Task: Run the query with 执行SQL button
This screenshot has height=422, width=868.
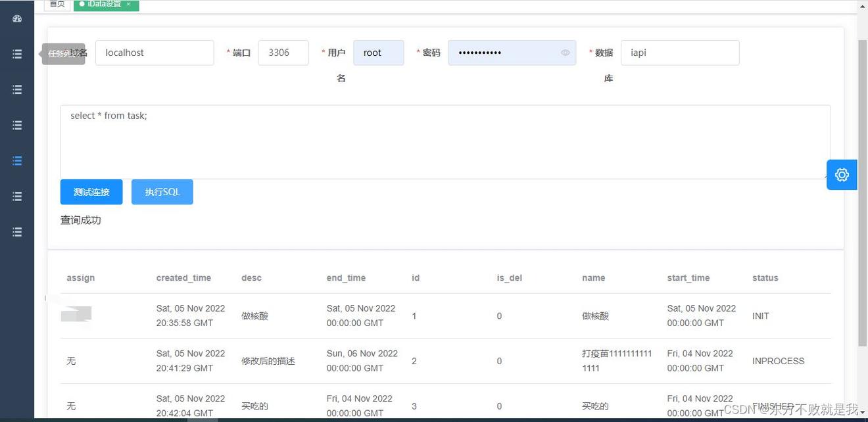Action: (162, 192)
